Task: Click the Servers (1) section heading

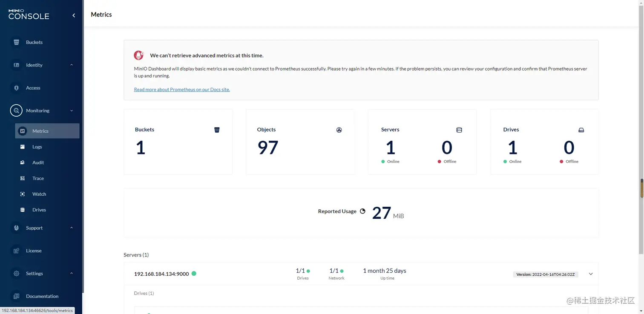Action: click(136, 255)
